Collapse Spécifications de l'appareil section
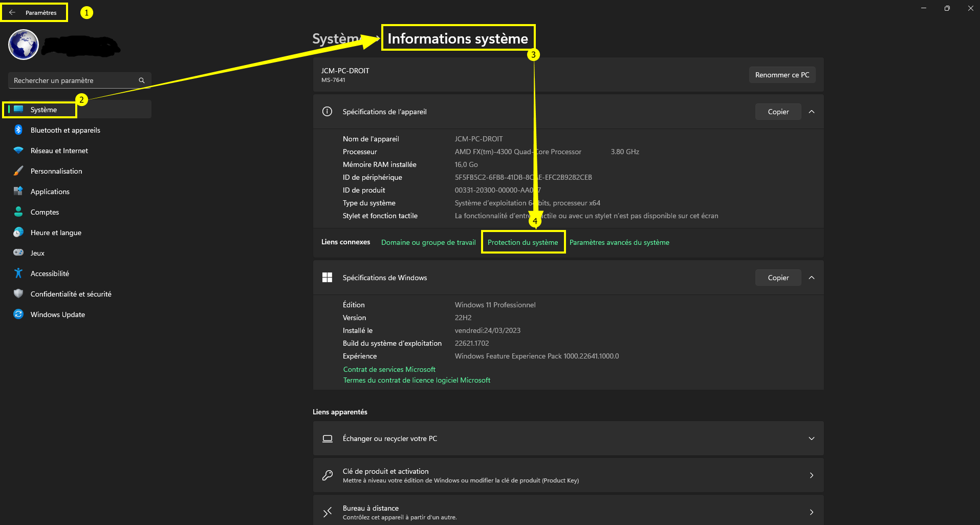 tap(812, 112)
